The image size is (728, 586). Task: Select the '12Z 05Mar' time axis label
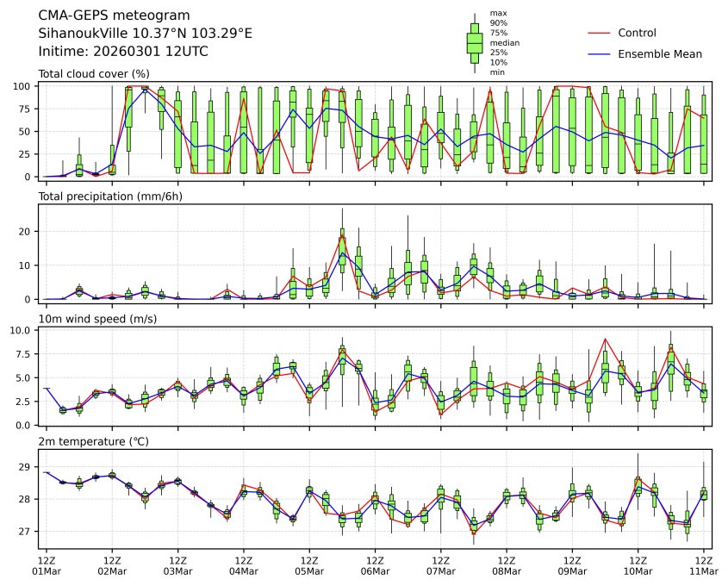tap(309, 565)
